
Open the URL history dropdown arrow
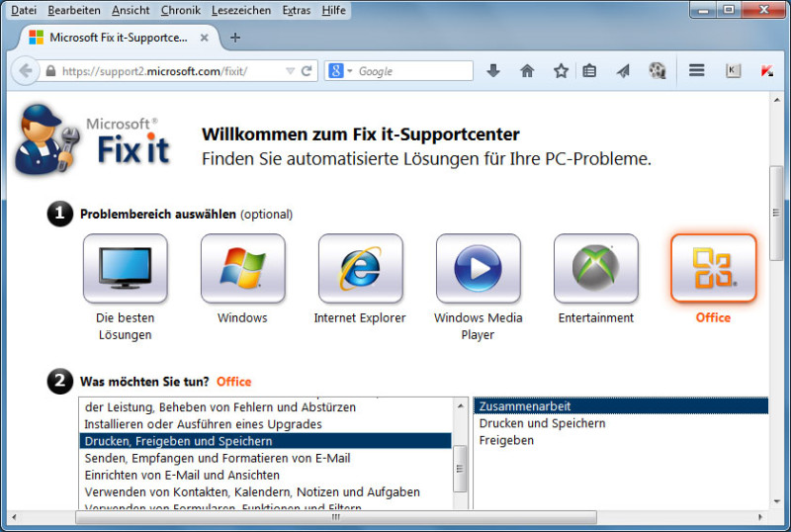point(290,71)
